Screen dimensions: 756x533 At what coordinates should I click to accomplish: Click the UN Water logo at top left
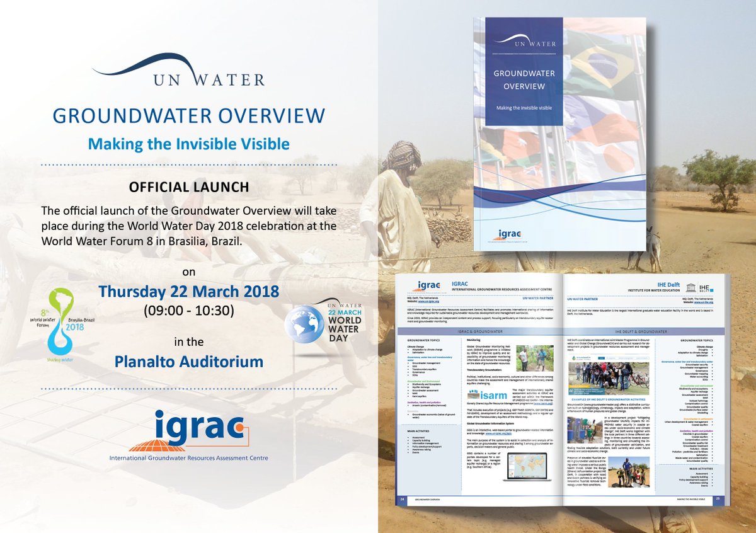178,71
